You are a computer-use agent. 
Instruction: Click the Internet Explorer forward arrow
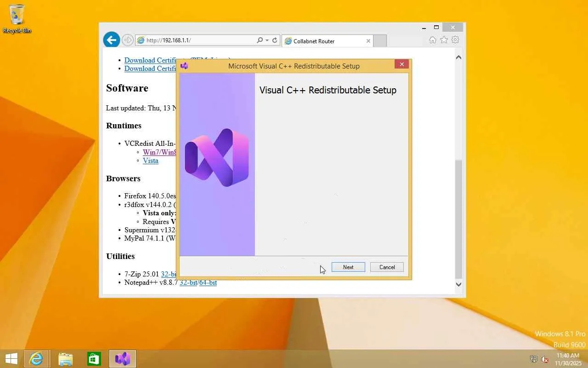(x=128, y=40)
